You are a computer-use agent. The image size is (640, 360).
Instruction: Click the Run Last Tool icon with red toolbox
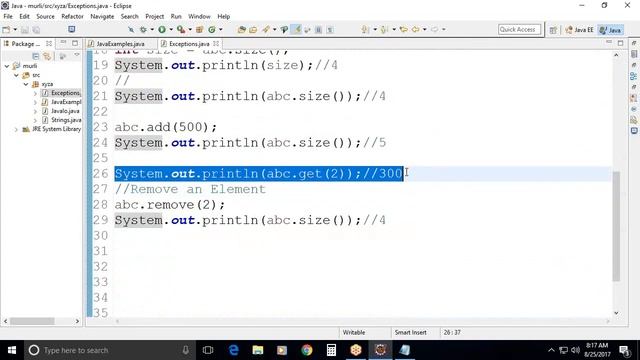[180, 29]
